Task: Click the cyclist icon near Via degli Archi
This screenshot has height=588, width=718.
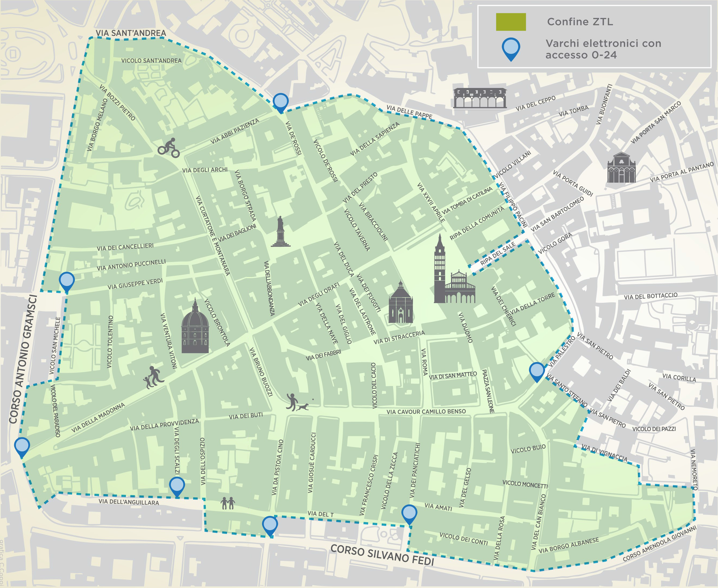Action: (169, 148)
